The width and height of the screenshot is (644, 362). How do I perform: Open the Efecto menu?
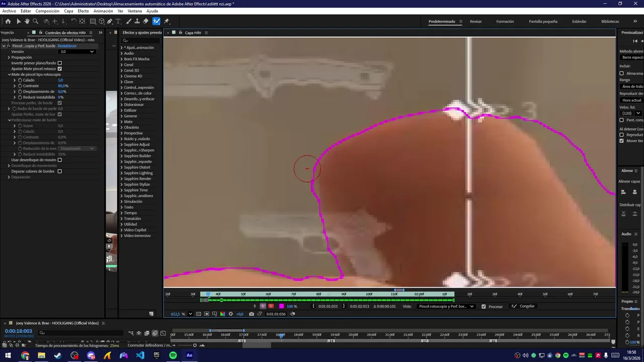(x=83, y=11)
